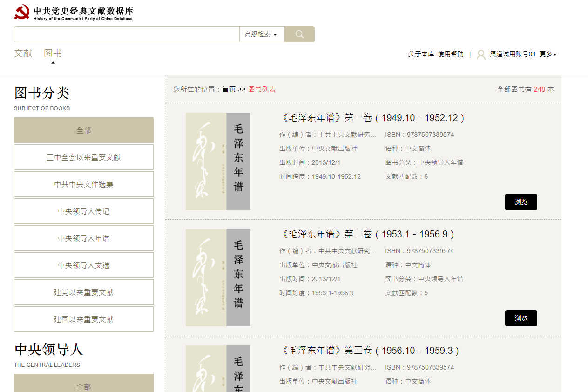Open the 使用帮助 link
Image resolution: width=588 pixels, height=392 pixels.
pyautogui.click(x=451, y=54)
